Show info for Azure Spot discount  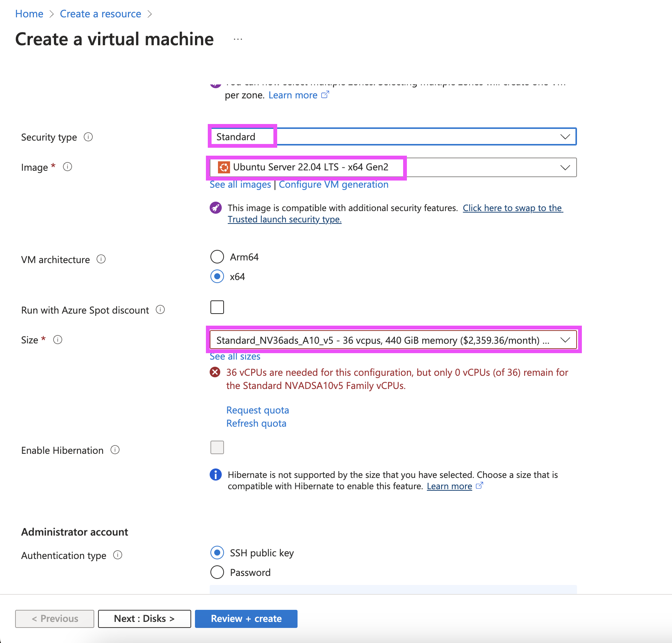pos(160,309)
